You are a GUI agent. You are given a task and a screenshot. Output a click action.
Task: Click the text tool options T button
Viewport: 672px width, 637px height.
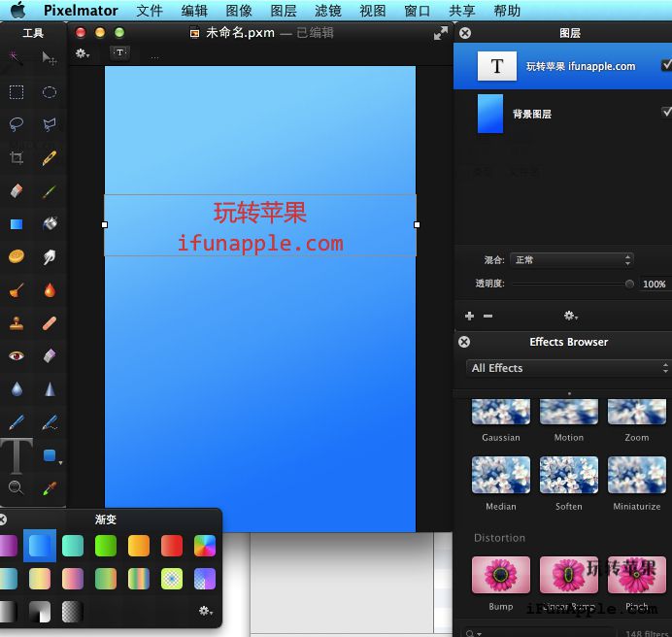[x=119, y=52]
